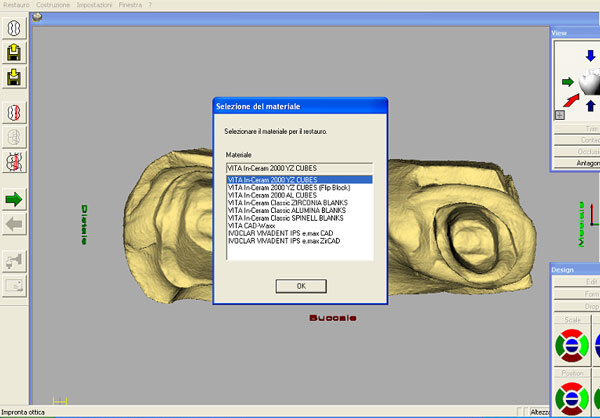Click the two teeth icon with red line
The width and height of the screenshot is (600, 418).
click(x=14, y=162)
